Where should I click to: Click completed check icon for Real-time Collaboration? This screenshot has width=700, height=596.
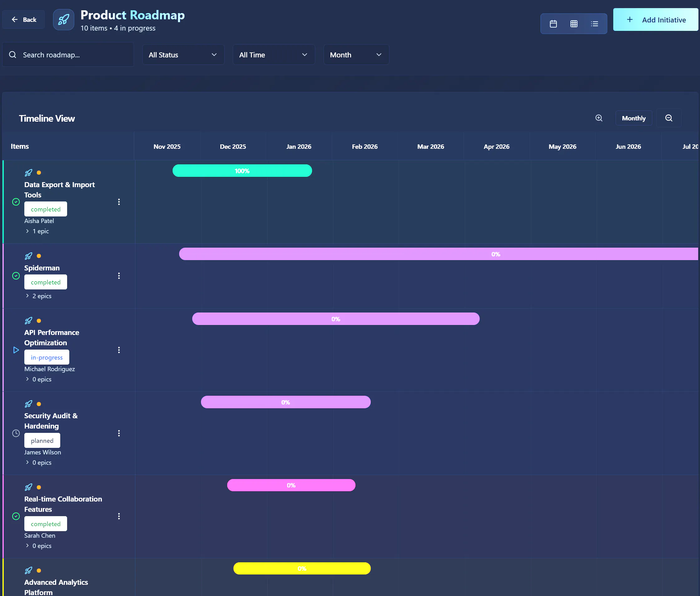(16, 516)
